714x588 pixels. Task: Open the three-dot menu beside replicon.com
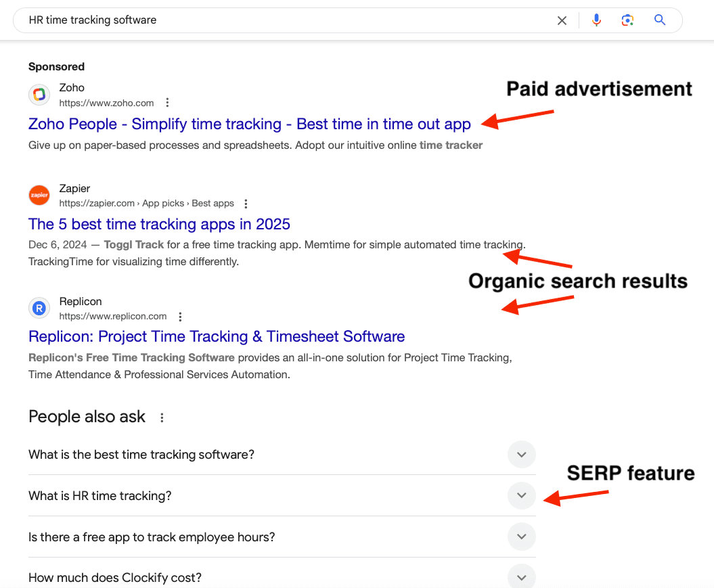click(180, 317)
